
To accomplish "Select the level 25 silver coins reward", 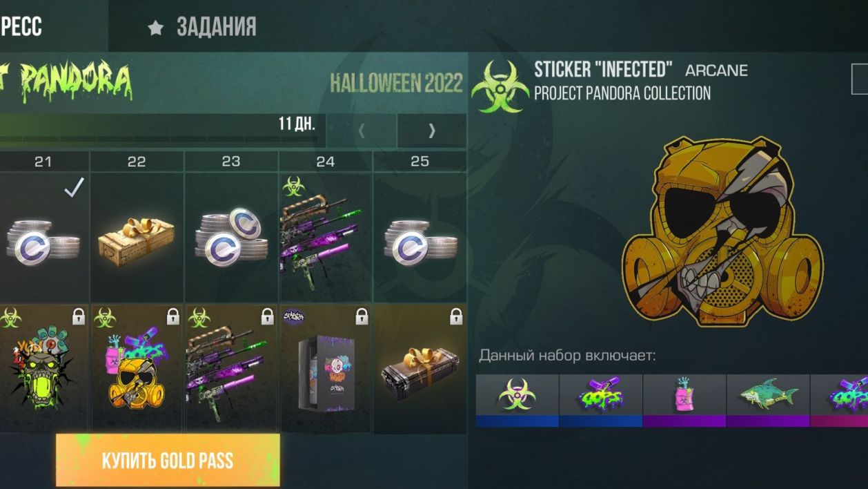I will pos(420,237).
